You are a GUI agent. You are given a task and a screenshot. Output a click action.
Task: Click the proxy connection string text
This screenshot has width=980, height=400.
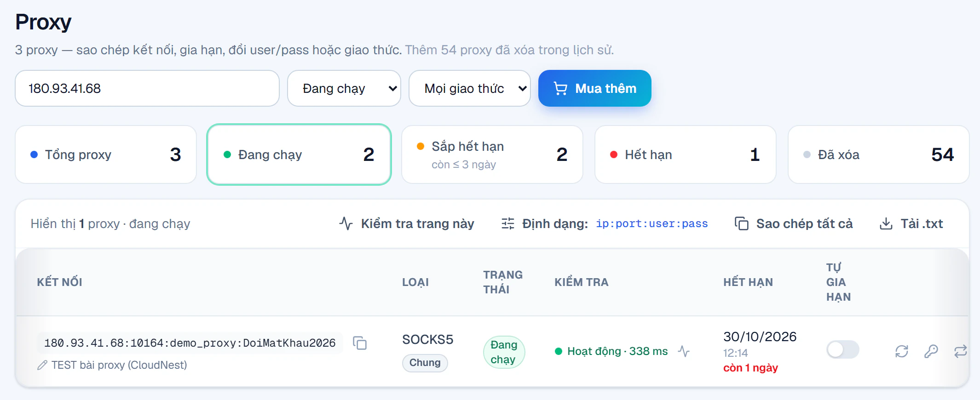(190, 343)
